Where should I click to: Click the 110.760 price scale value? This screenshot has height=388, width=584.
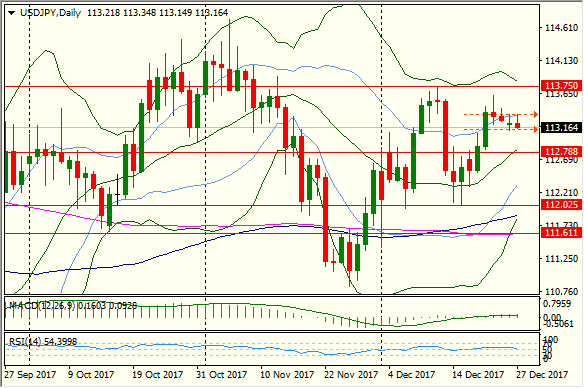click(x=562, y=292)
